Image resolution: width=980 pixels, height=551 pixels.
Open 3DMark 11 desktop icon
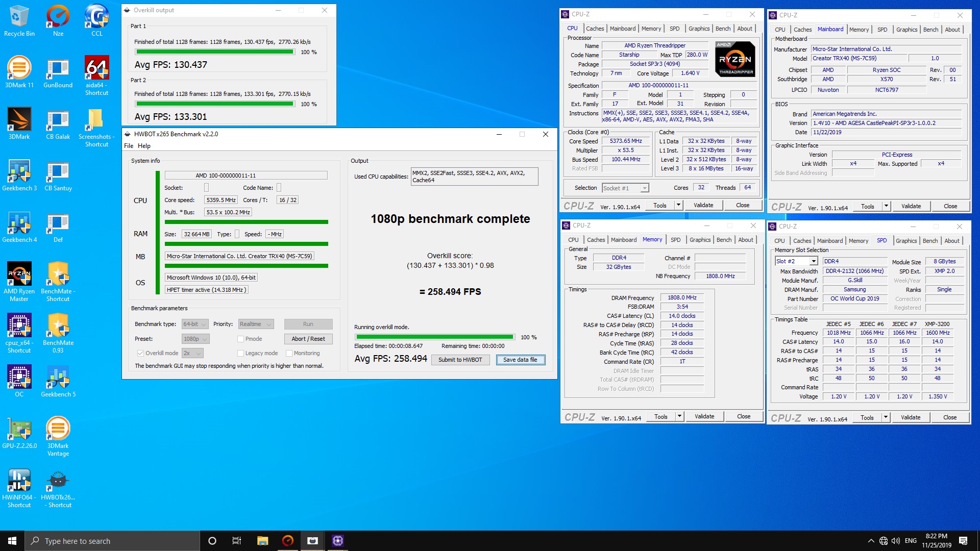coord(19,72)
